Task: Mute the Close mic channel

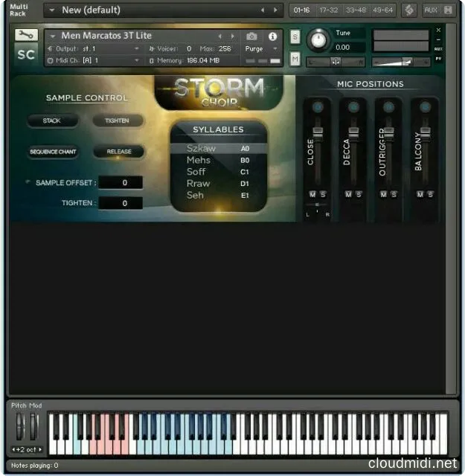Action: click(x=312, y=194)
